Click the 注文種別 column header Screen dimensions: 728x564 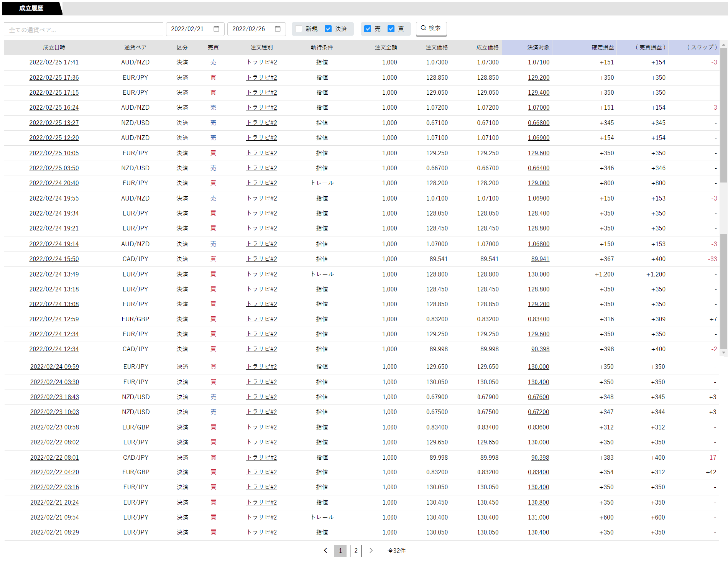click(261, 47)
